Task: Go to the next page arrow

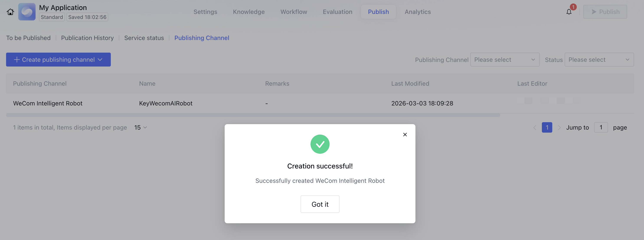Action: click(559, 128)
